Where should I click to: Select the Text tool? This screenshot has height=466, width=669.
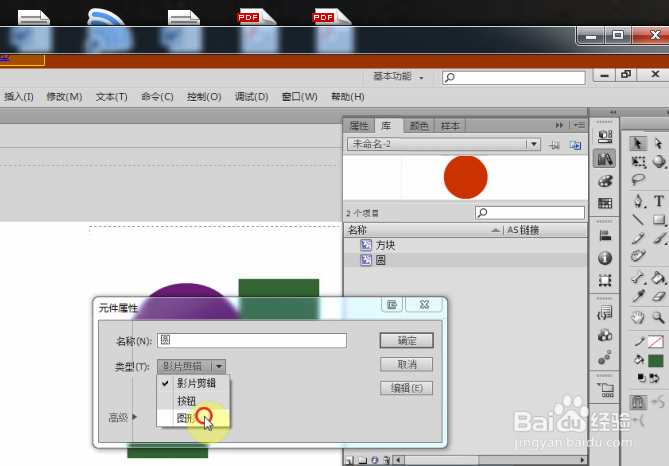[659, 201]
